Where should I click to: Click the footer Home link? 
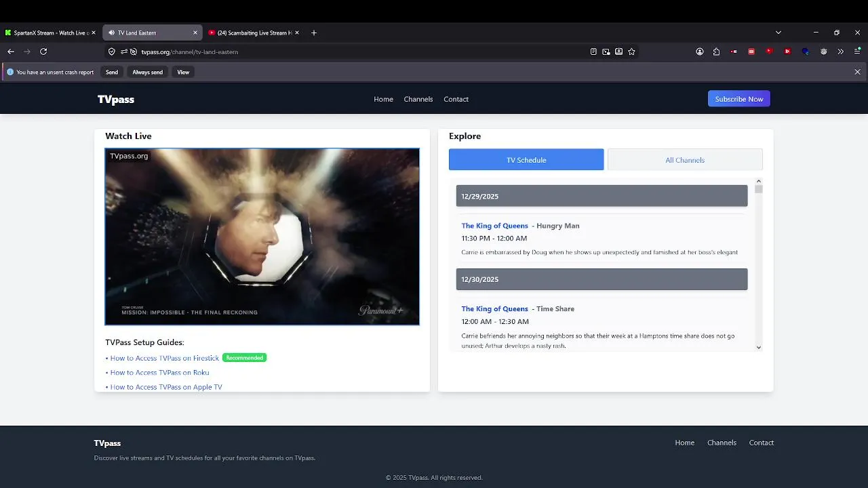pos(685,443)
